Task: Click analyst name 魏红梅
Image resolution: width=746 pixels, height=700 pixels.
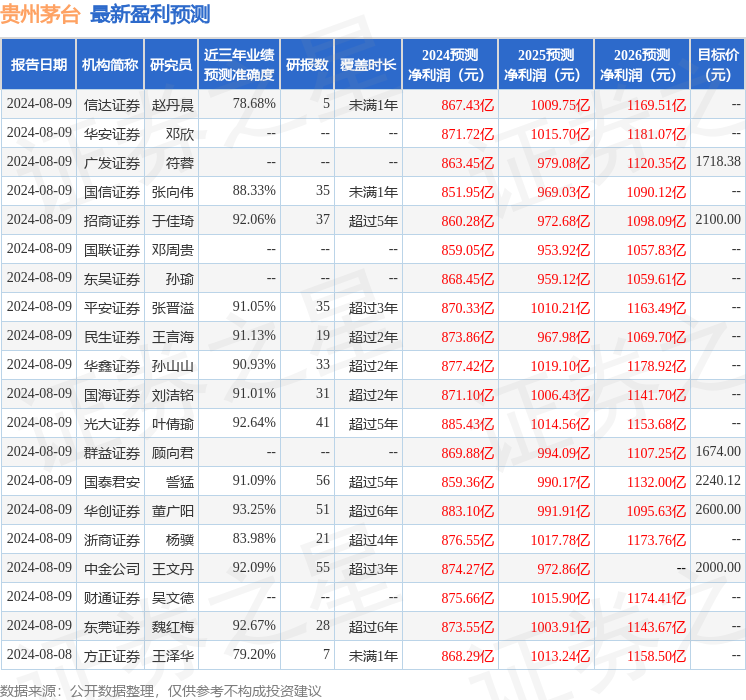Action: click(173, 627)
